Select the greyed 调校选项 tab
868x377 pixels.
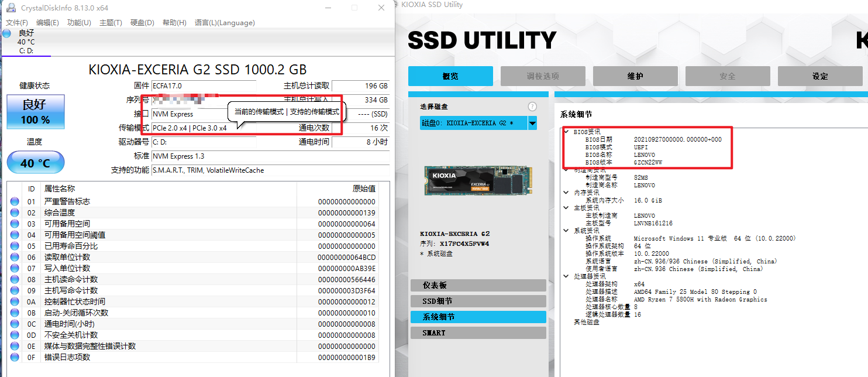point(543,76)
